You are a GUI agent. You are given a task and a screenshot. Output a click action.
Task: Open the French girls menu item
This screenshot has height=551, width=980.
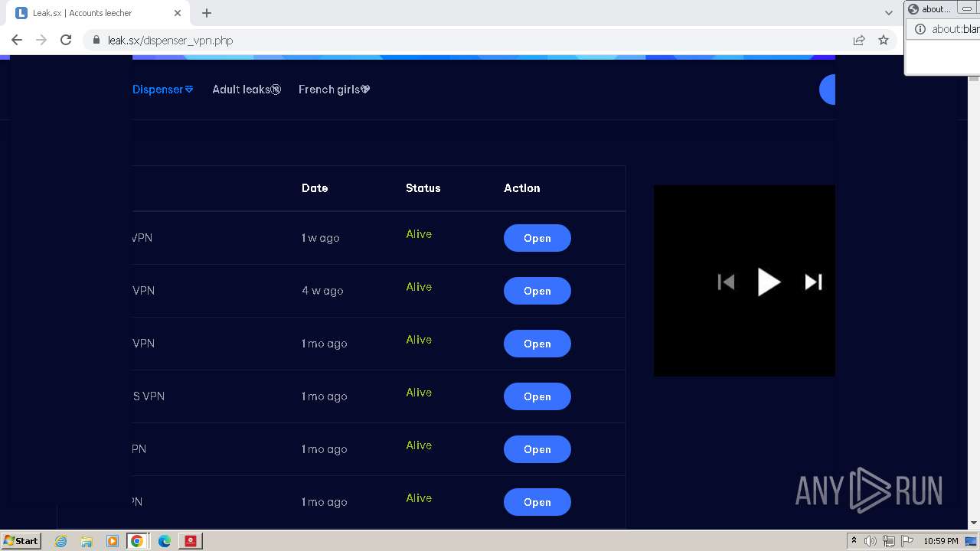pos(335,90)
